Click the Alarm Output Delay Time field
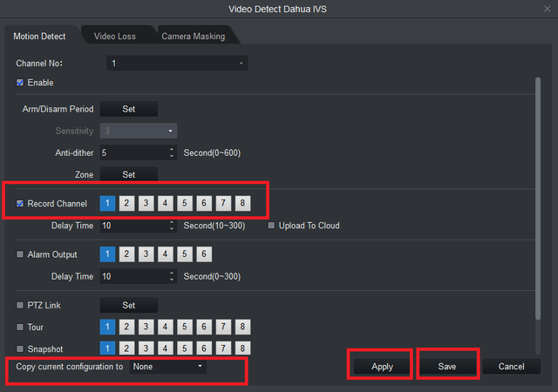This screenshot has width=558, height=392. pos(133,276)
